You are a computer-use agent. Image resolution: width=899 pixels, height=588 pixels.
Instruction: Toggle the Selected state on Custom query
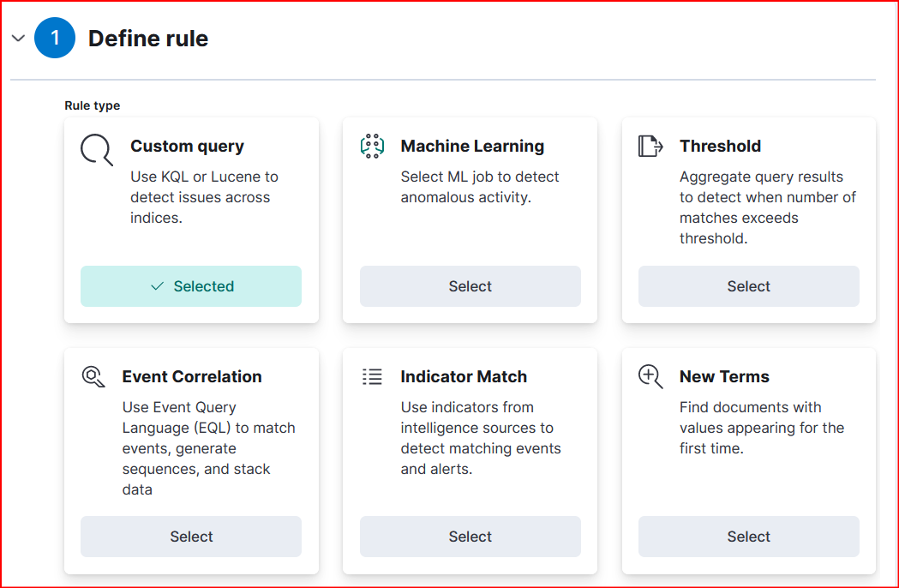pyautogui.click(x=190, y=286)
